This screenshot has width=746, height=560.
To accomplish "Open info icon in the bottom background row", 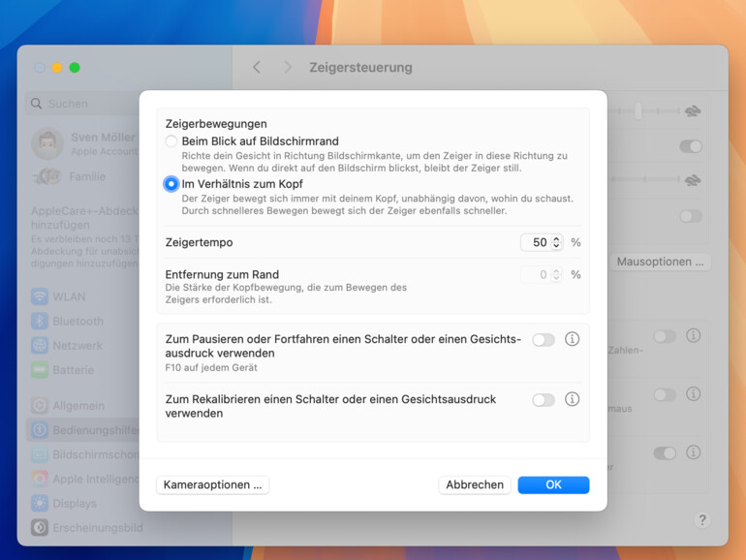I will click(693, 452).
